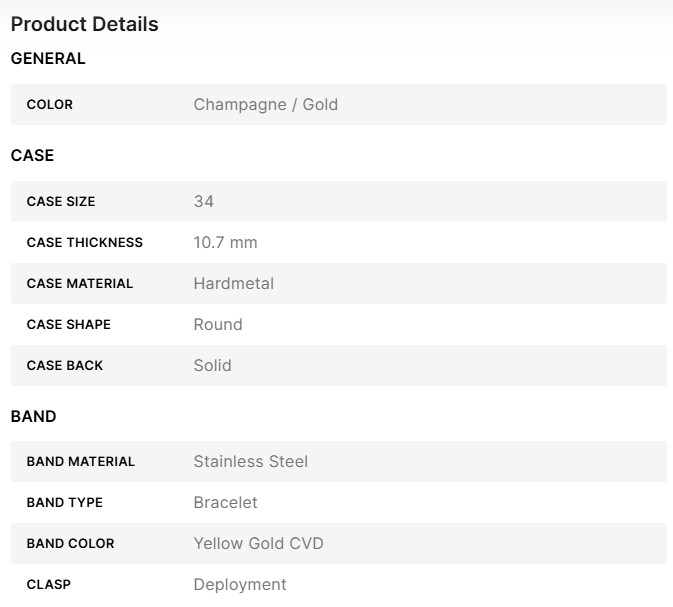The height and width of the screenshot is (607, 673).
Task: Click the Product Details heading
Action: [84, 24]
